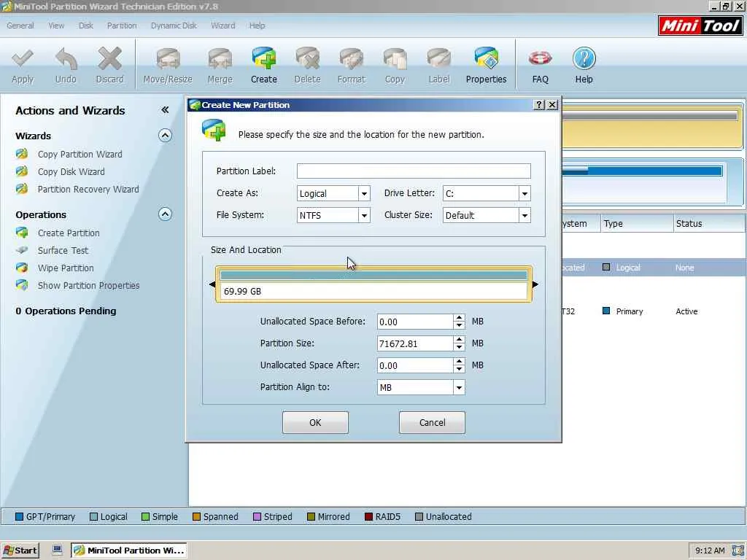Click the Partition Label text field
The width and height of the screenshot is (747, 560).
tap(414, 171)
